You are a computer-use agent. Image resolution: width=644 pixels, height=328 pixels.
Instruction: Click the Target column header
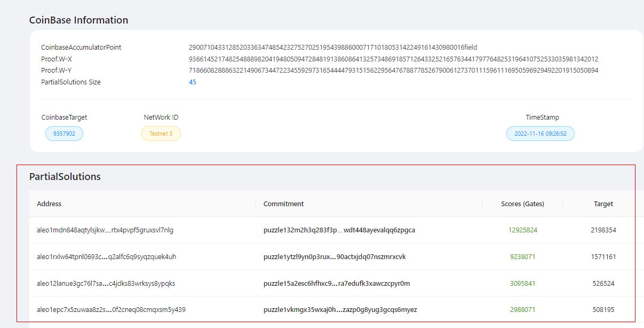tap(603, 204)
